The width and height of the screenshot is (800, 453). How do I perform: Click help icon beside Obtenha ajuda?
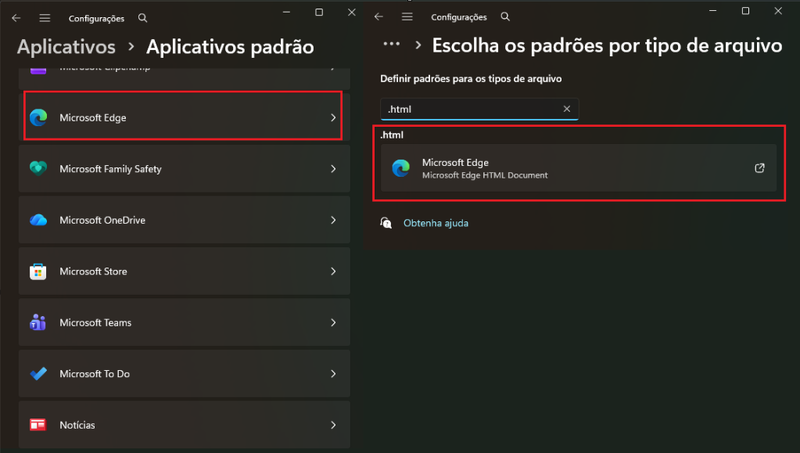[386, 223]
